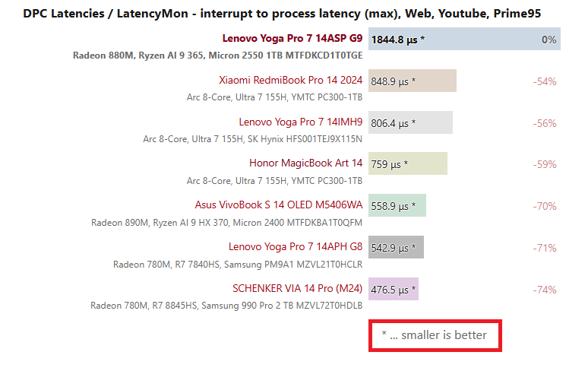The image size is (588, 371).
Task: Click the Radeon 880M, Ryzen AI 9 365 spec line
Action: coord(217,55)
